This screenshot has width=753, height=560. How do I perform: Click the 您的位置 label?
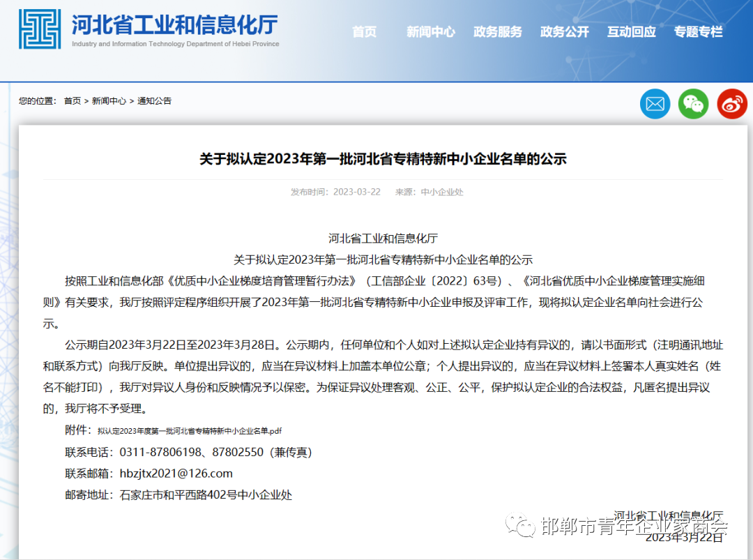pyautogui.click(x=37, y=101)
